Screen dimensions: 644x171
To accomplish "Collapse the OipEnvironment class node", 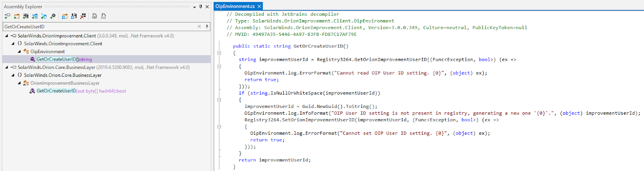I will tap(19, 52).
